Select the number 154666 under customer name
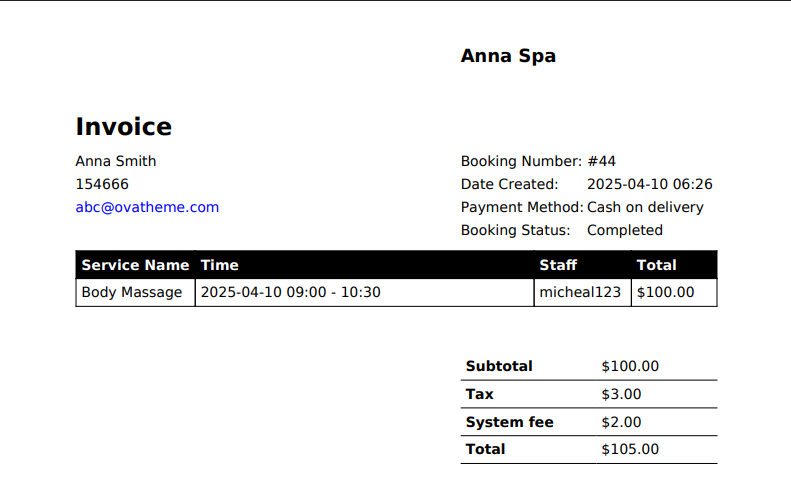This screenshot has height=494, width=791. coord(102,184)
